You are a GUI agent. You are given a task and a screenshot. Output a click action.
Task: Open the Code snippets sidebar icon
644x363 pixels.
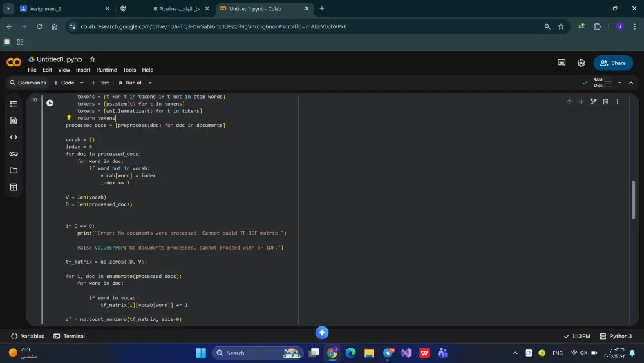[14, 137]
